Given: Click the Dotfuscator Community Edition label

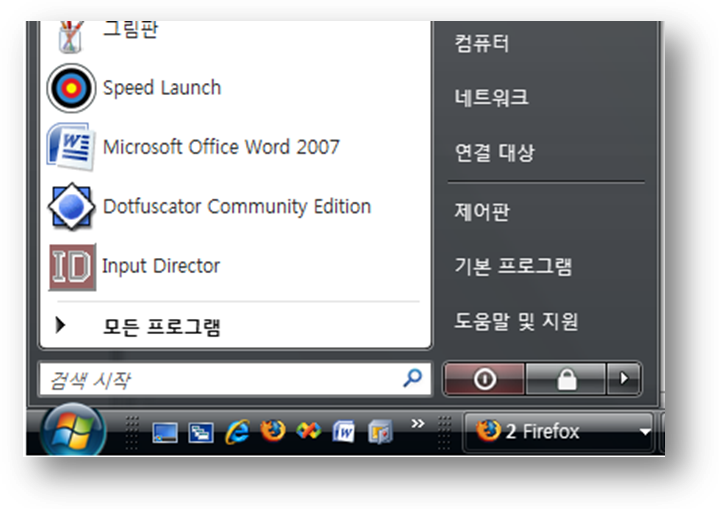Looking at the screenshot, I should (237, 207).
